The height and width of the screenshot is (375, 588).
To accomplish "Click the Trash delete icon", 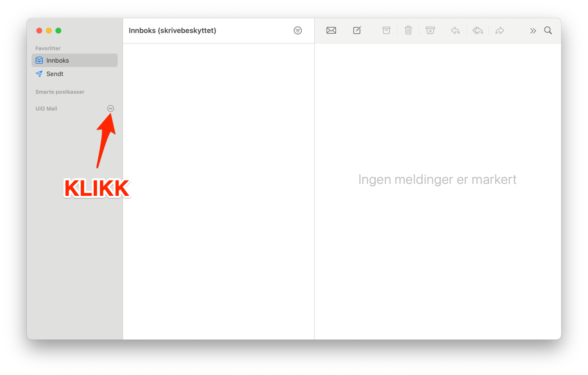I will click(x=408, y=30).
